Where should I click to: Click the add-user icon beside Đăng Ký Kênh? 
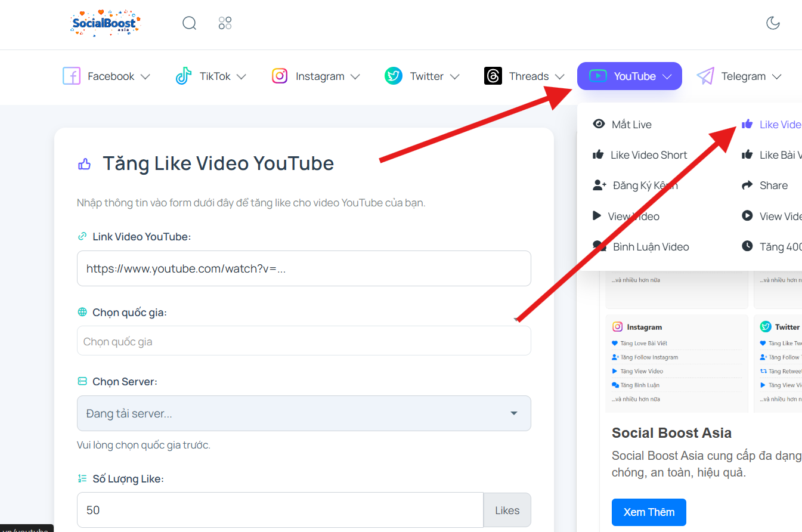(599, 185)
